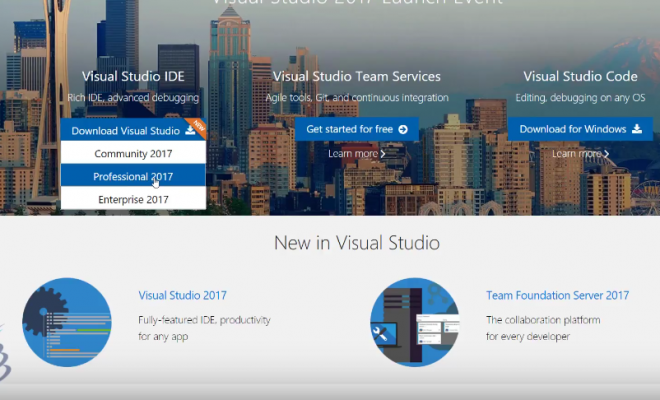Click the chevron beside Visual Studio Code Learn more
660x400 pixels.
[607, 154]
